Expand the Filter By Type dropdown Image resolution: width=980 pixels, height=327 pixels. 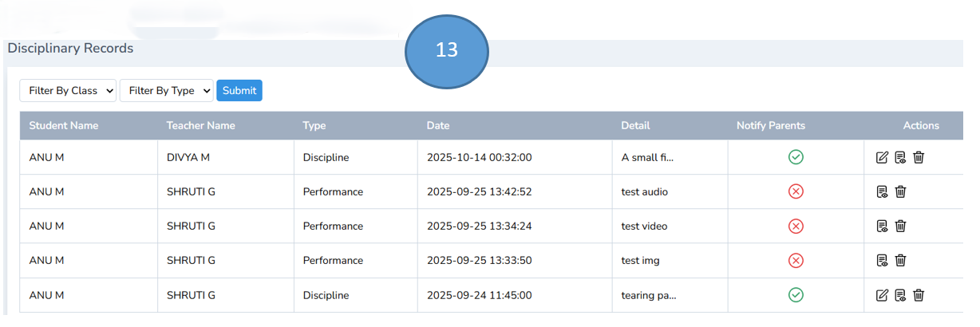click(166, 91)
